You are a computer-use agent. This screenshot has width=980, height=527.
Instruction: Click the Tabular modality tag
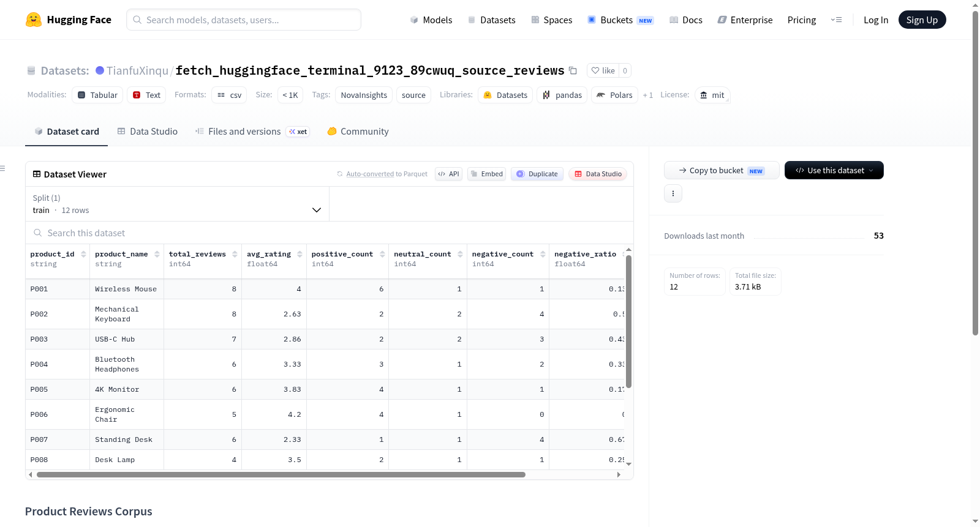coord(97,95)
